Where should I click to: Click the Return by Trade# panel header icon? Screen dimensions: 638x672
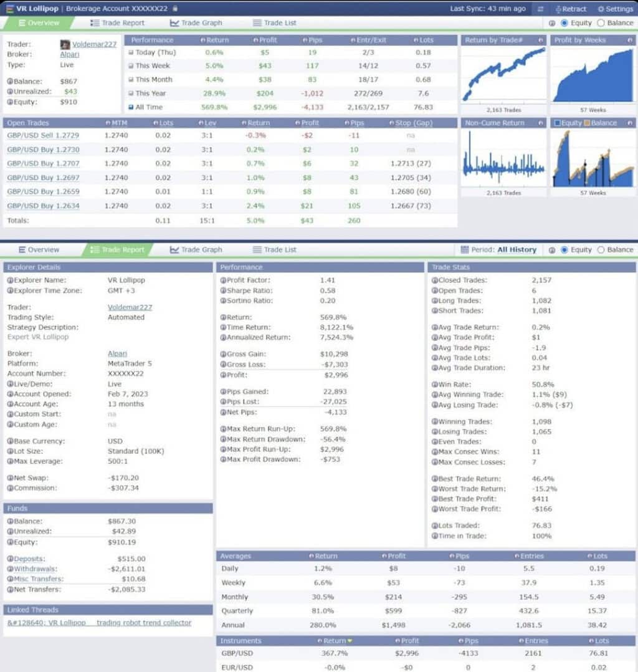point(541,40)
